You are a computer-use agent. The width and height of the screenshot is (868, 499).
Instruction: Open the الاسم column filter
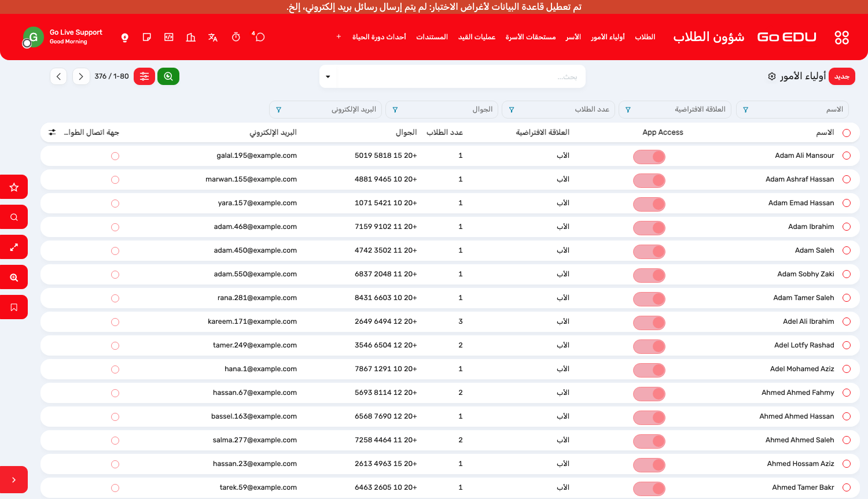(792, 109)
